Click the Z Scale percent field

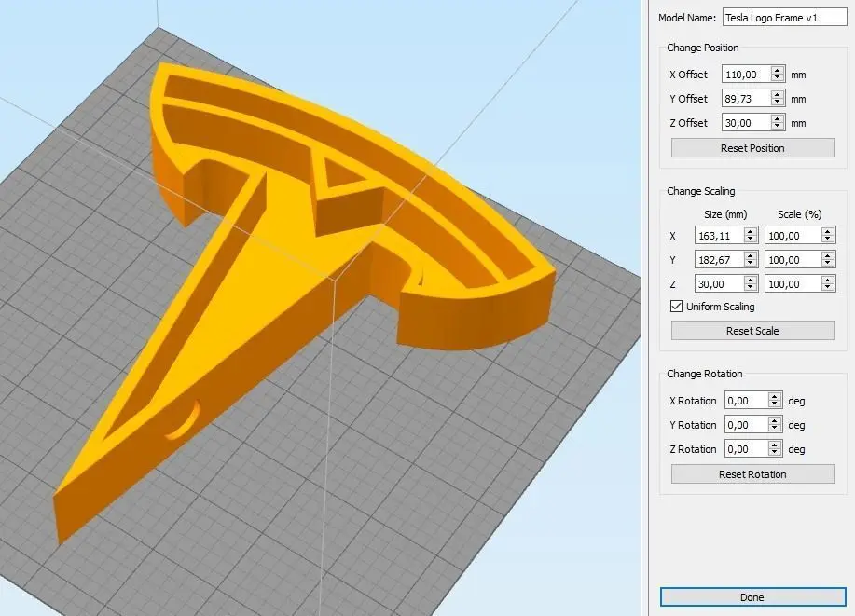793,283
